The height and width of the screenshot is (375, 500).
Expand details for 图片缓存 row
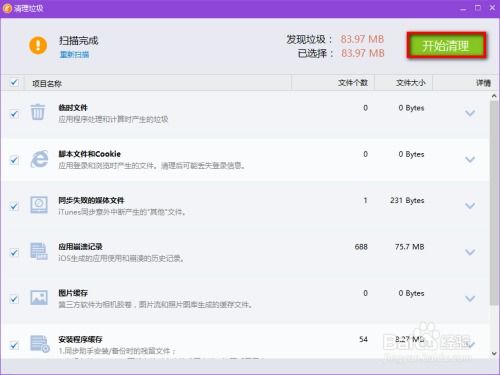tap(470, 298)
